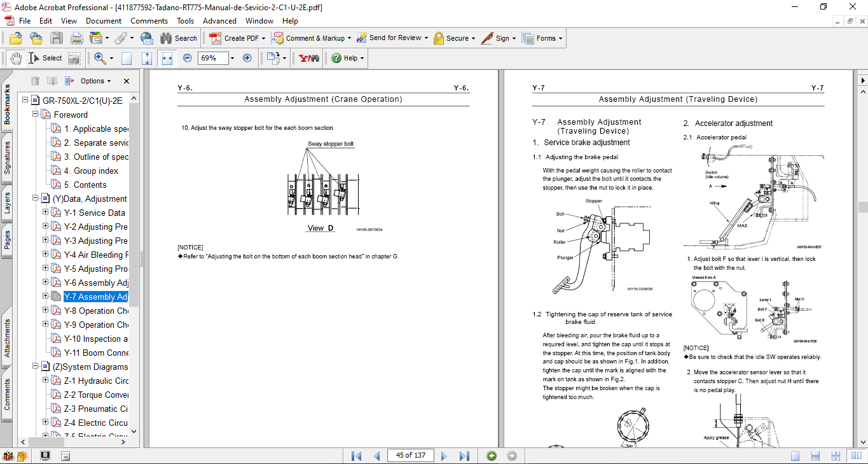Collapse the Foreword bookmark node
The width and height of the screenshot is (868, 464).
coord(36,115)
